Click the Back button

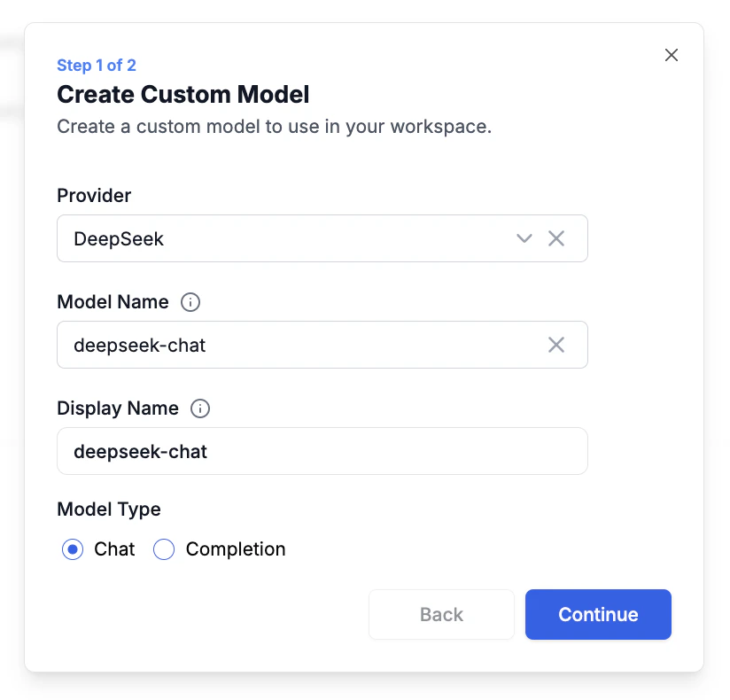click(441, 614)
